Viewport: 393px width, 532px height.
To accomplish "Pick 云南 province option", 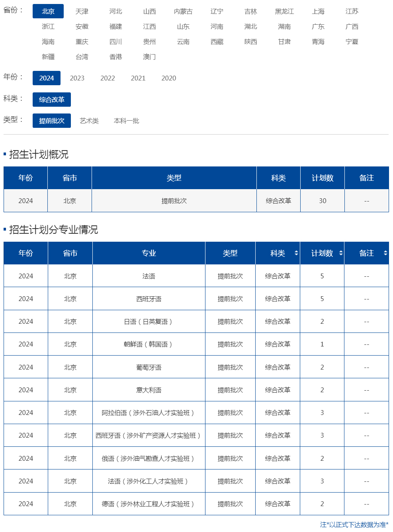I will (183, 41).
